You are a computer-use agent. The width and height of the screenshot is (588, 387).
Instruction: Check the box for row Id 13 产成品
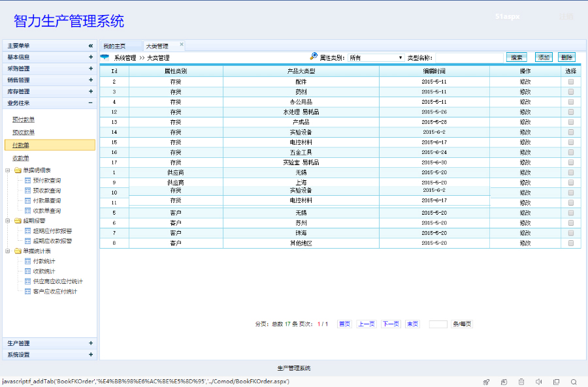pyautogui.click(x=571, y=122)
